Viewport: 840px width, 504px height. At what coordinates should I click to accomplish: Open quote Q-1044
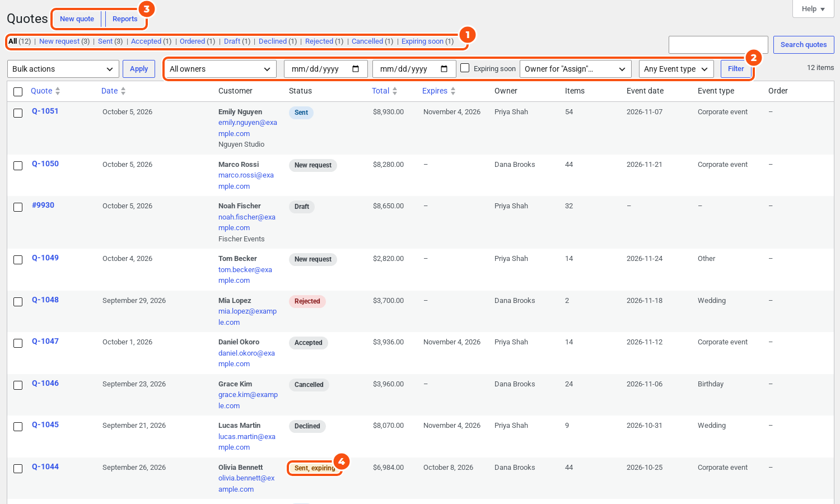point(45,467)
